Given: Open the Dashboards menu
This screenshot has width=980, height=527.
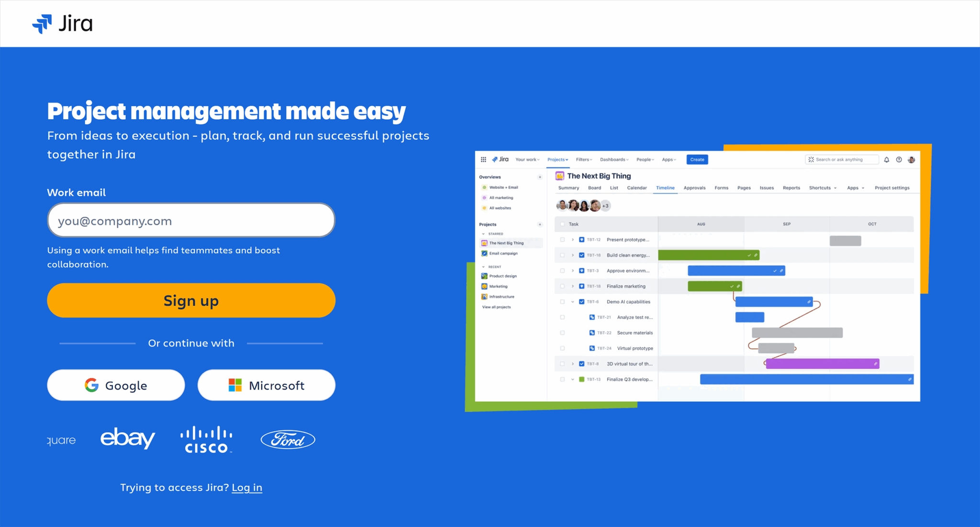Looking at the screenshot, I should [x=613, y=159].
